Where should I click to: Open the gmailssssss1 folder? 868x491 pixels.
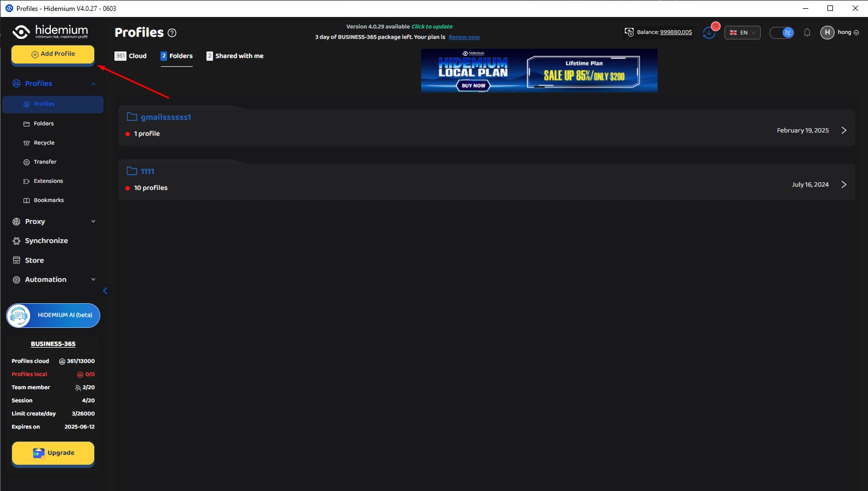coord(165,117)
